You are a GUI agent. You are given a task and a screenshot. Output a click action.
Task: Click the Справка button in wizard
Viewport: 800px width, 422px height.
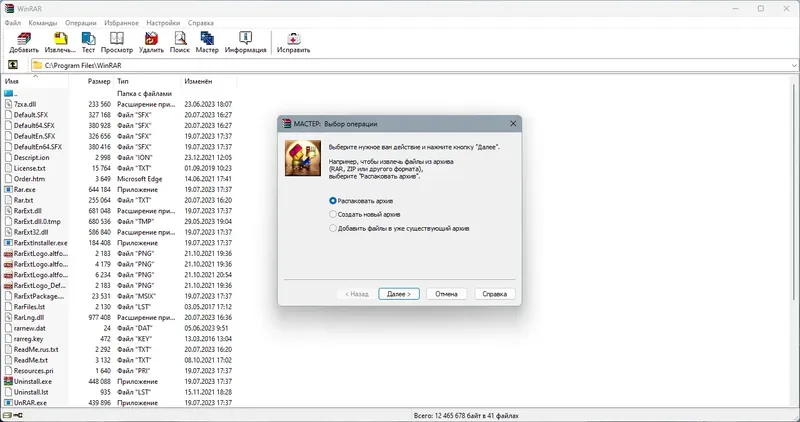[x=494, y=294]
